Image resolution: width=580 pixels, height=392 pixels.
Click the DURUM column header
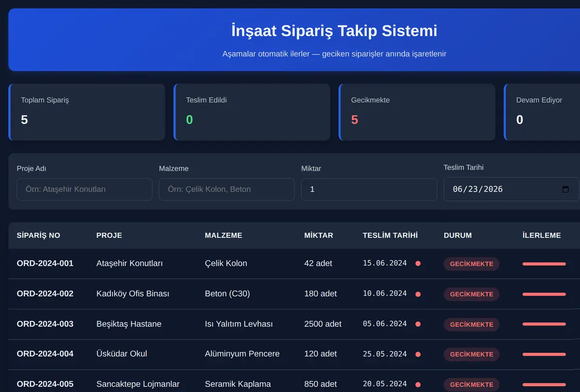458,235
